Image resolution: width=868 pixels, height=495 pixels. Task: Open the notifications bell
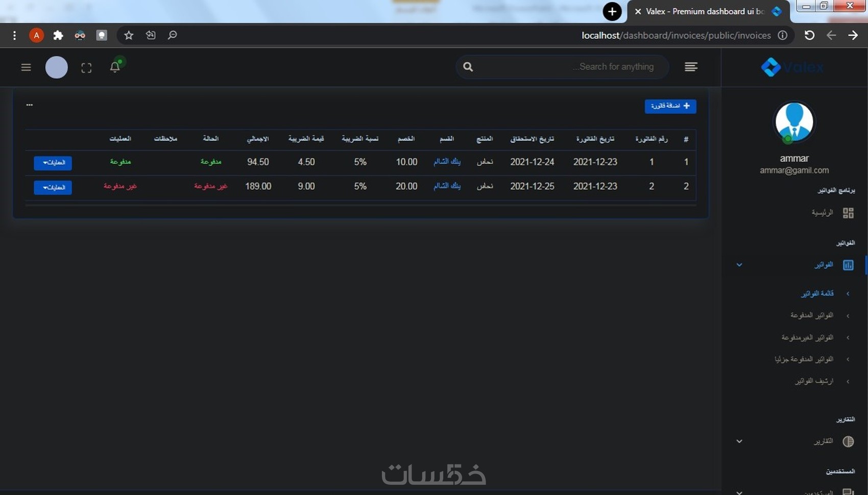(115, 67)
